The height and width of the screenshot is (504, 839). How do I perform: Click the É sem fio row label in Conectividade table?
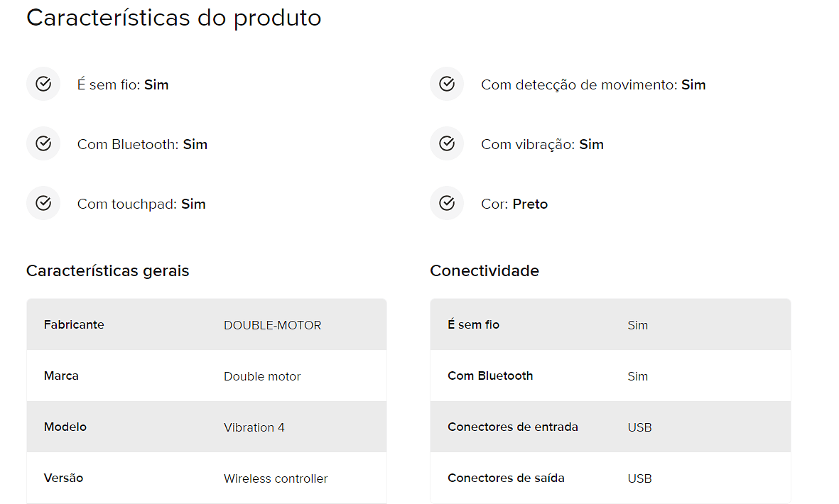tap(474, 324)
